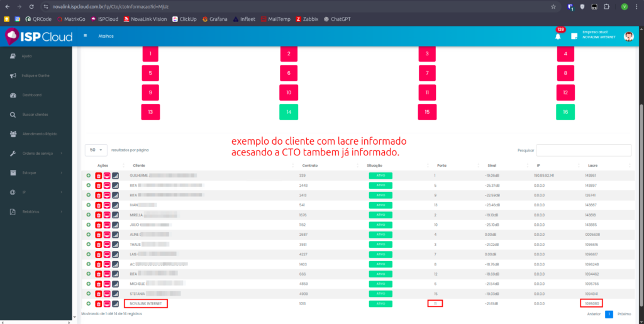Click the signal chart icon for GUILHERME

115,176
